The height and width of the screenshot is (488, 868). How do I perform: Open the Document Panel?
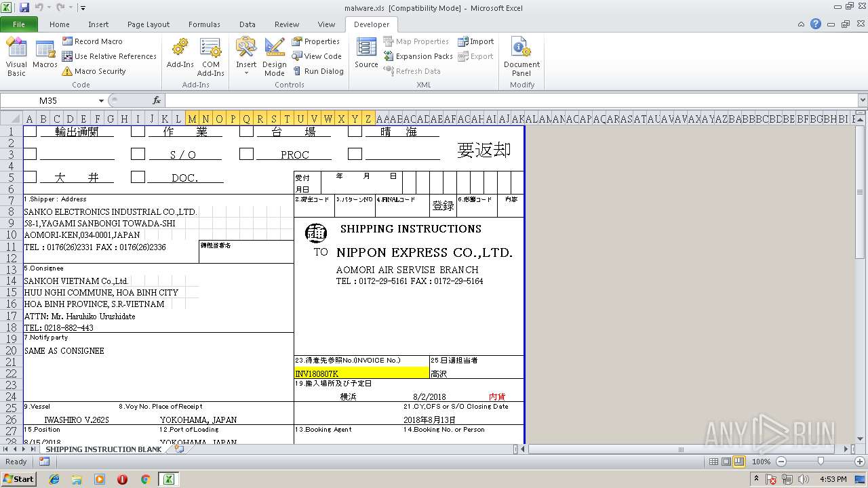click(x=521, y=57)
